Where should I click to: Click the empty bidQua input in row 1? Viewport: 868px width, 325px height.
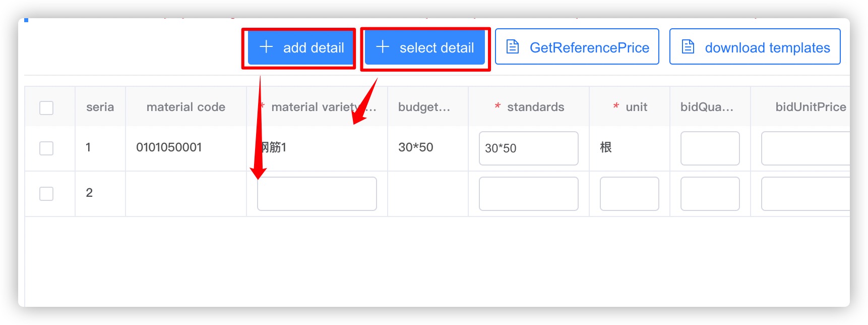(710, 148)
